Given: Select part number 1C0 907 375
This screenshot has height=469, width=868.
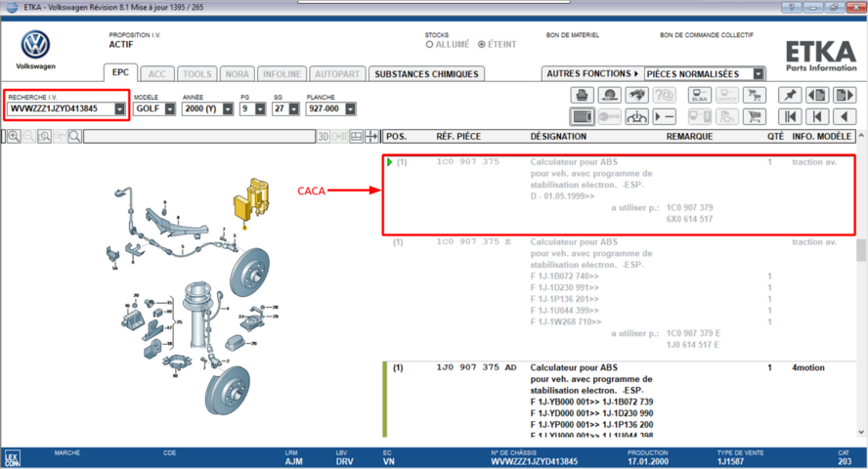Looking at the screenshot, I should pos(468,161).
